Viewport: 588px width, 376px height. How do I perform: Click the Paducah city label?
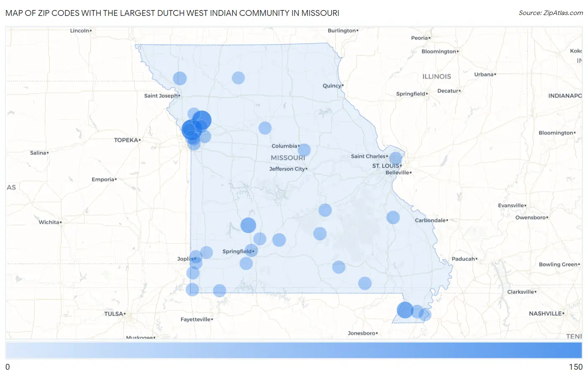(463, 259)
